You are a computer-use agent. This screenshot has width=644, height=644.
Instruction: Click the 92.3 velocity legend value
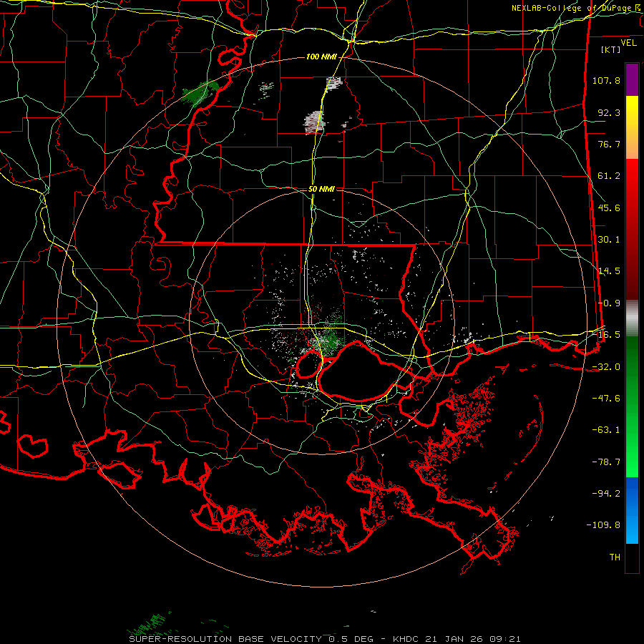tap(609, 112)
